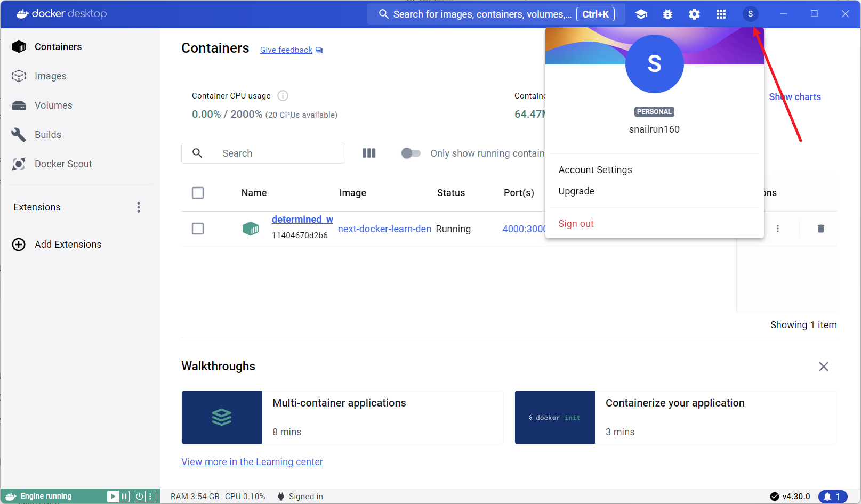Click the column layout icon beside search
The image size is (861, 504).
click(x=369, y=153)
